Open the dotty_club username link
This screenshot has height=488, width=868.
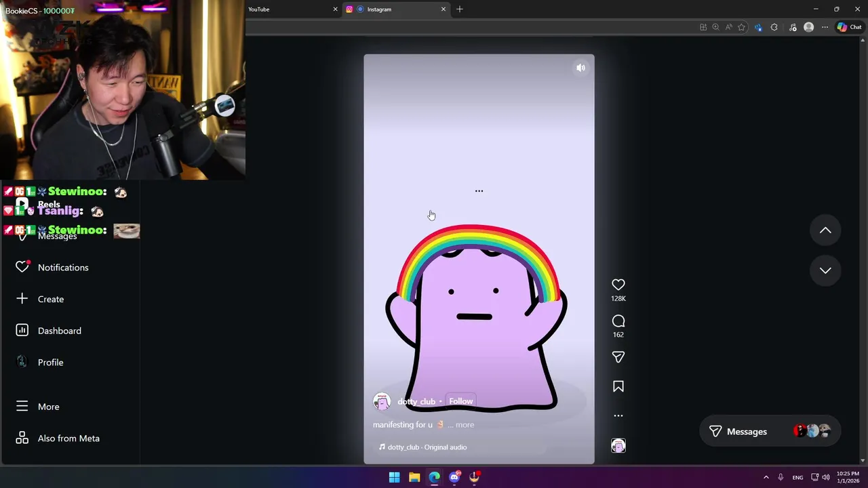(x=416, y=401)
